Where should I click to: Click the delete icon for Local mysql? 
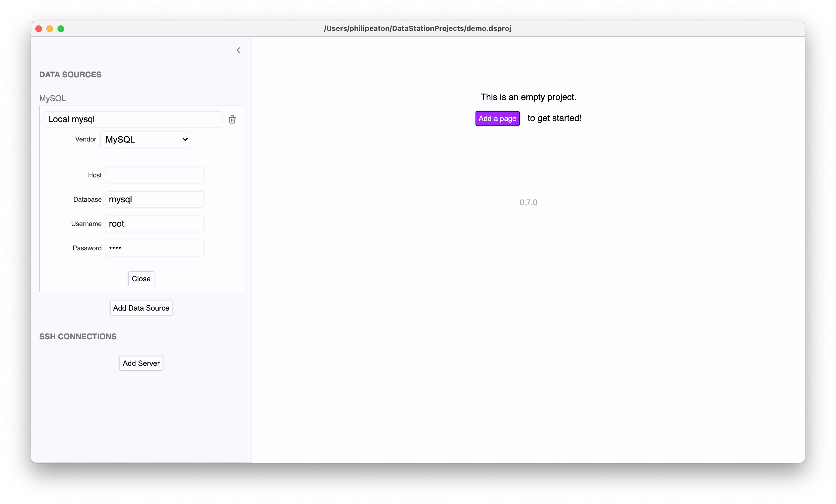click(x=232, y=119)
